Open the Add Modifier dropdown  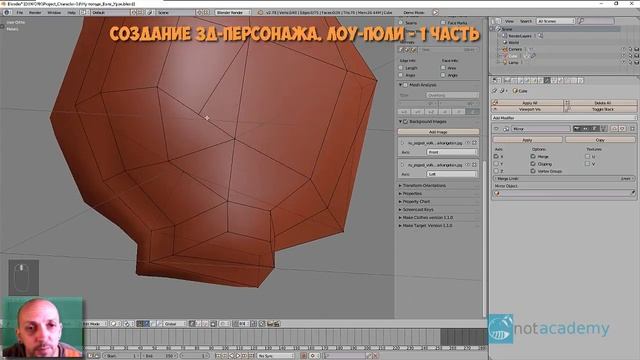564,118
